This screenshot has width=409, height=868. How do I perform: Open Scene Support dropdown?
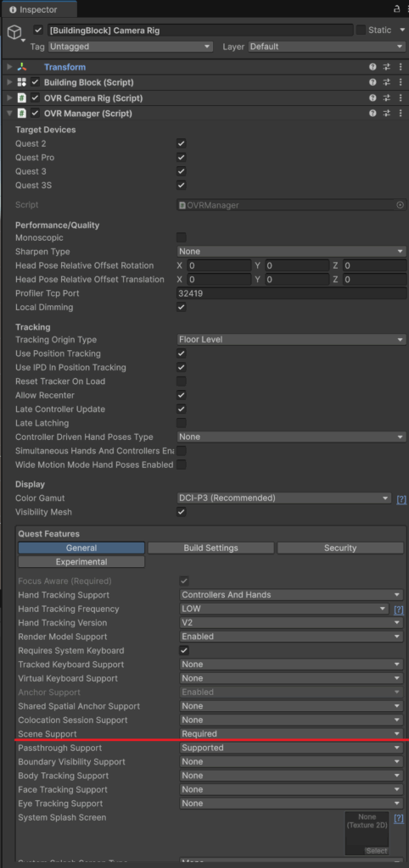(292, 734)
